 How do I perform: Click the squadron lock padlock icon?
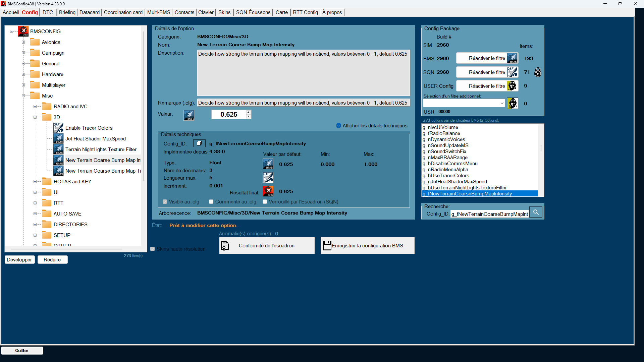[538, 72]
